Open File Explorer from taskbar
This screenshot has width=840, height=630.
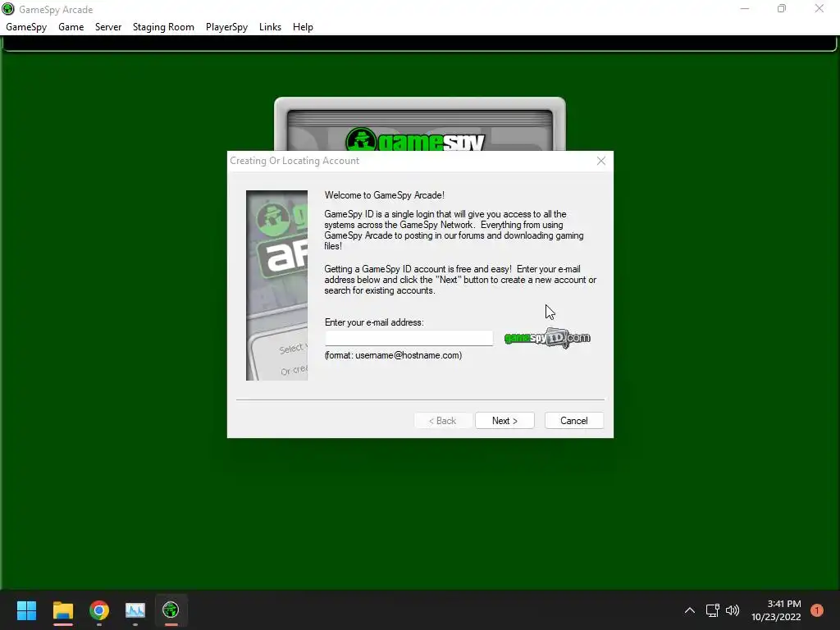coord(62,610)
